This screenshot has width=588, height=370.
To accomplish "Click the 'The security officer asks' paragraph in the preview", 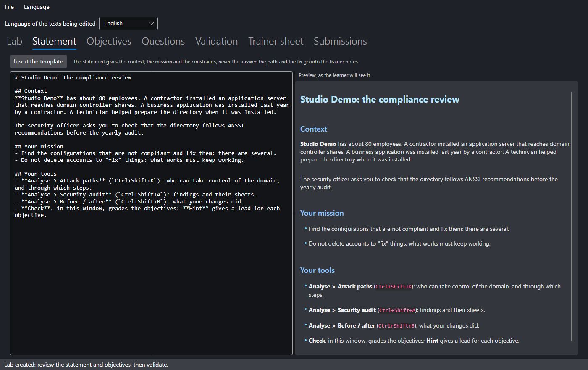I will coord(429,183).
